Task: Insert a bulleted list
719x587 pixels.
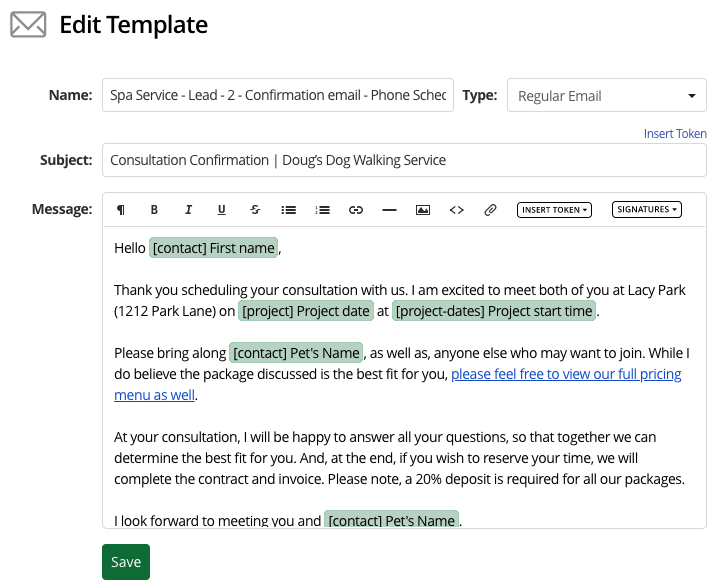Action: point(288,210)
